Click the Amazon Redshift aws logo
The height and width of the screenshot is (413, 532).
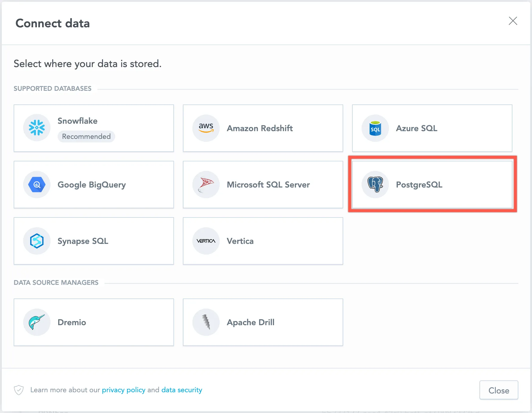click(x=206, y=128)
